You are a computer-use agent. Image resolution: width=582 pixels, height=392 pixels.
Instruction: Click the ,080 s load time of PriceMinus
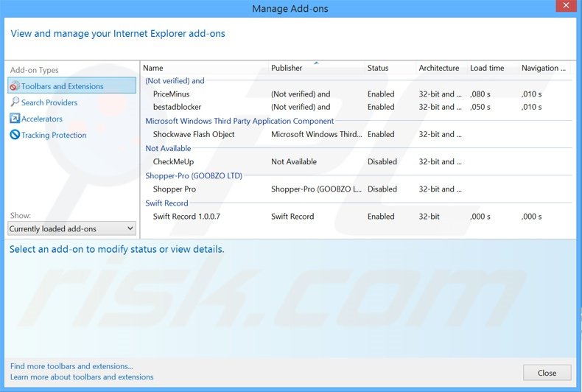[480, 94]
